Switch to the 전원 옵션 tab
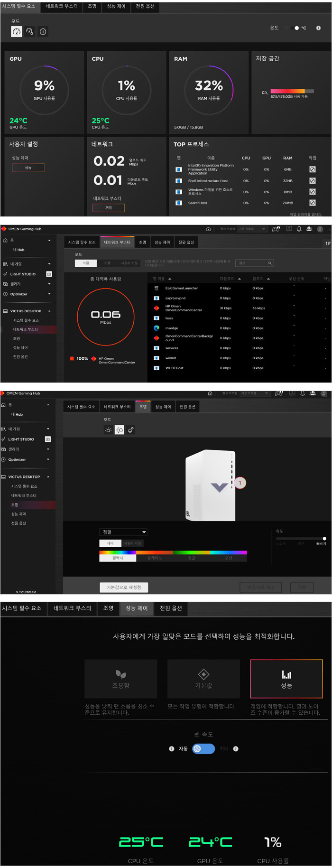This screenshot has width=332, height=868. point(145,6)
